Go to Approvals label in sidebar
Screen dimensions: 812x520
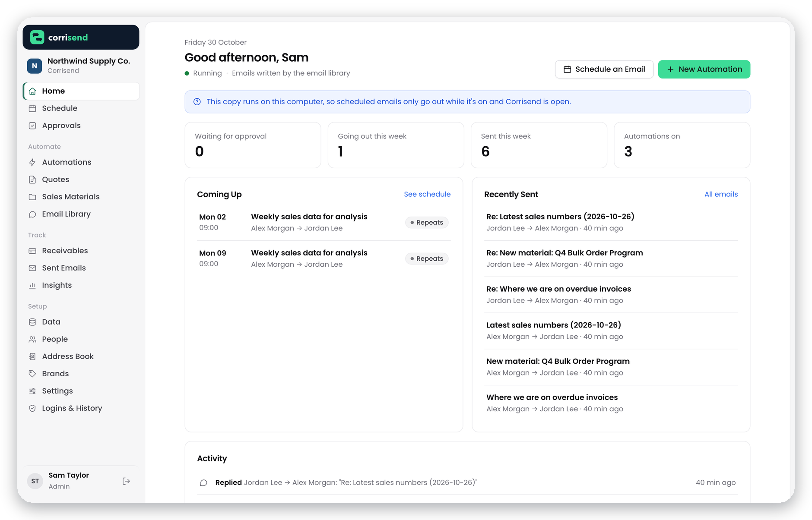[x=61, y=126]
